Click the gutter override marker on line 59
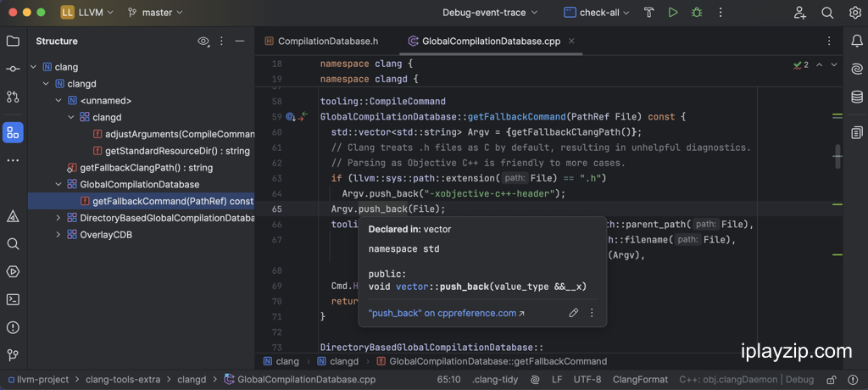Screen dimensions: 868x390 click(290, 117)
